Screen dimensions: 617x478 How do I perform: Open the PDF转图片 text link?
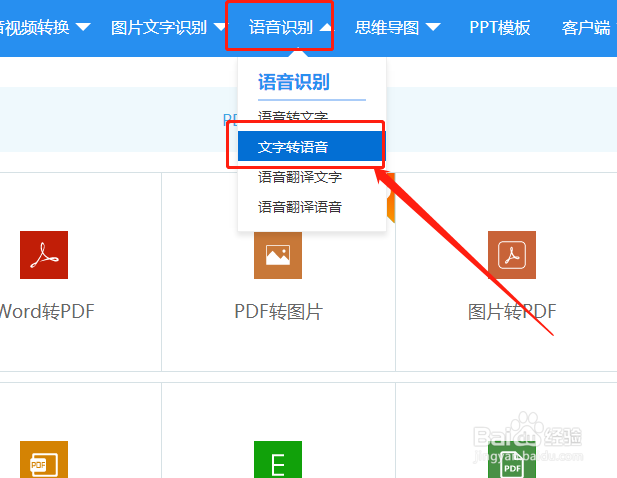click(x=279, y=311)
